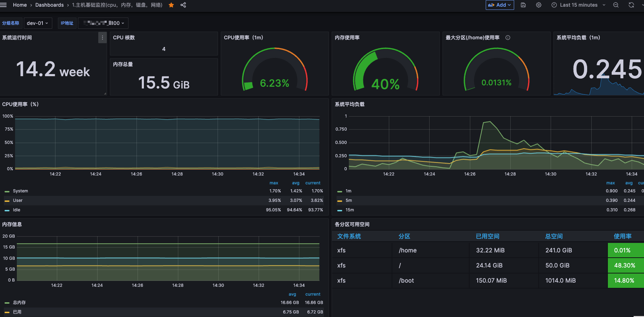Open the IP地址 value dropdown
644x317 pixels.
(103, 23)
